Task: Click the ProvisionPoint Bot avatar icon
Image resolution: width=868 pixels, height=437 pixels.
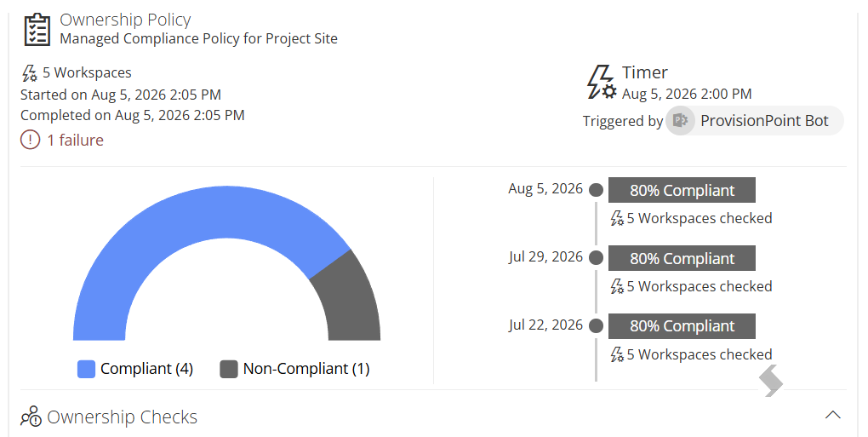Action: 680,121
